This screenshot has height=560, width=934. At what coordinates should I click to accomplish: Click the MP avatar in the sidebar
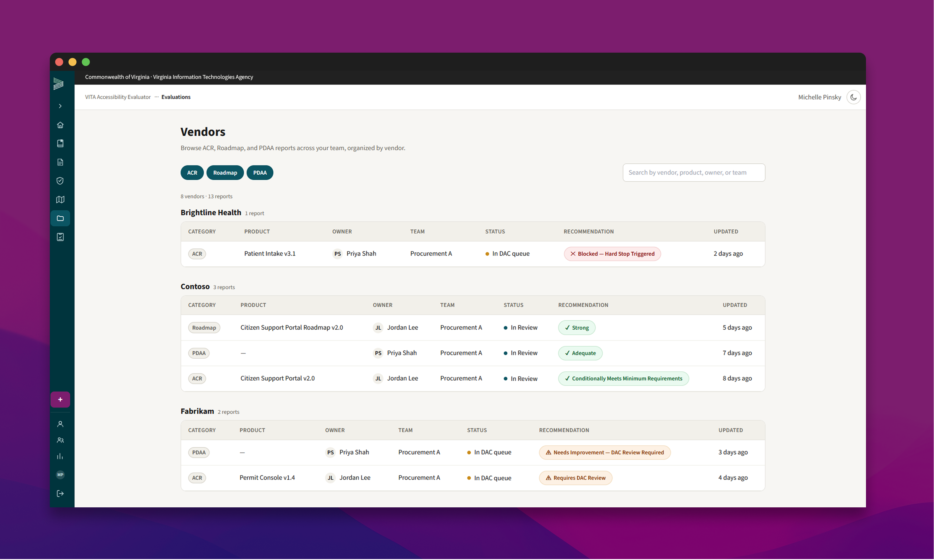(x=60, y=475)
